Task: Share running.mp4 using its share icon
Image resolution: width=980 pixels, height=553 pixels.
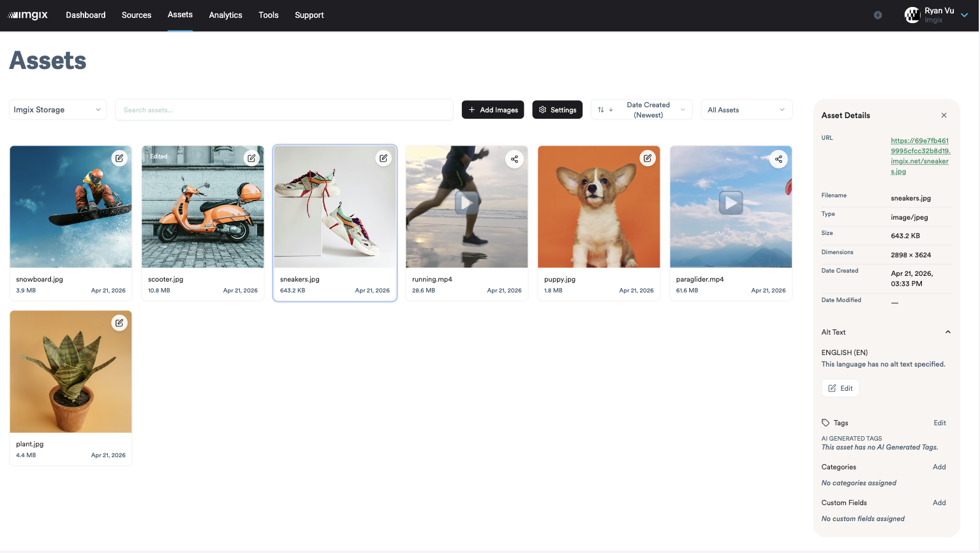Action: (x=514, y=159)
